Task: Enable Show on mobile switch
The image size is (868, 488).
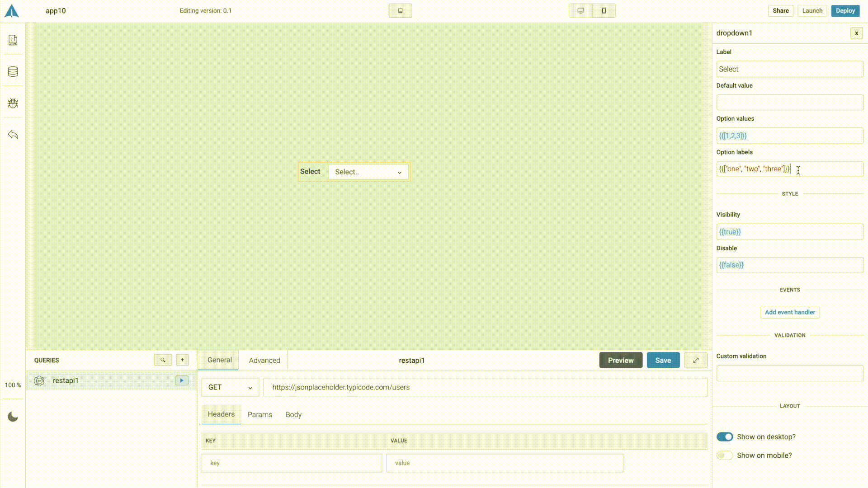Action: [725, 455]
